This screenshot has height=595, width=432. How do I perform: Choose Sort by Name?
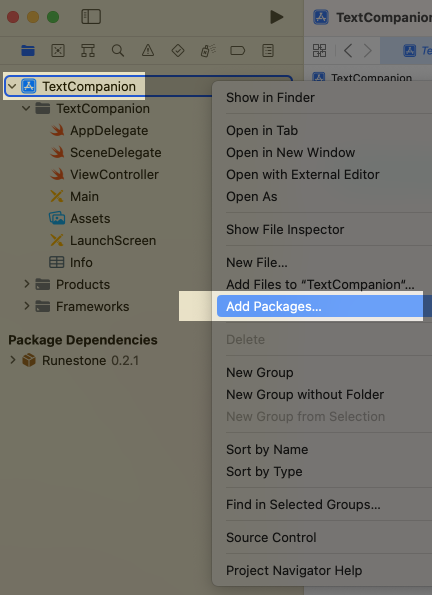267,450
